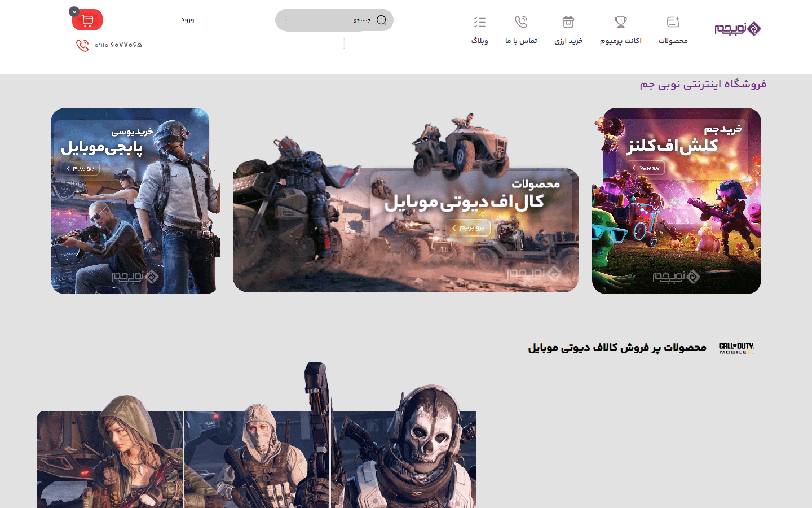Click the heading فروشگاه اینترنتی نوبی جم
Viewport: 812px width, 508px height.
703,85
